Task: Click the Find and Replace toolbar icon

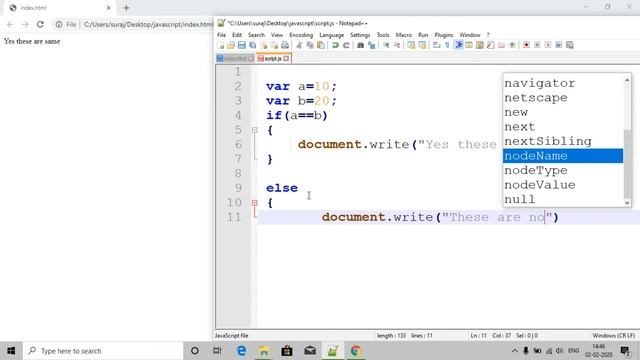Action: 371,45
